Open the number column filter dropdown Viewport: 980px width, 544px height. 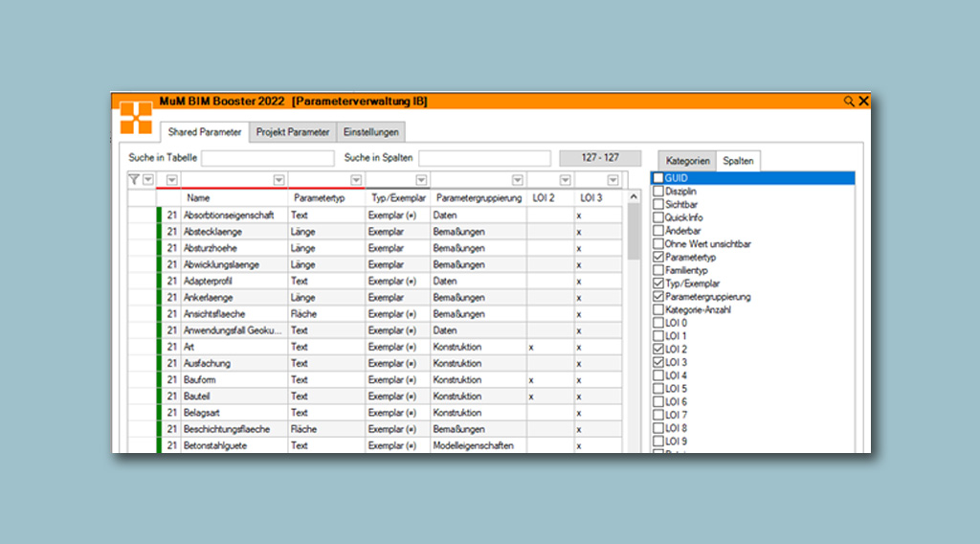[172, 180]
